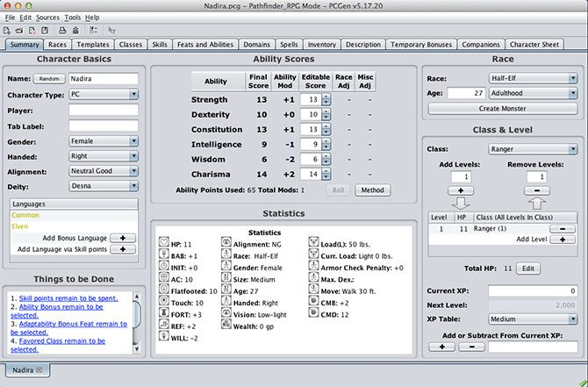
Task: Click the plus button for Add Language via Skill points
Action: coord(123,249)
